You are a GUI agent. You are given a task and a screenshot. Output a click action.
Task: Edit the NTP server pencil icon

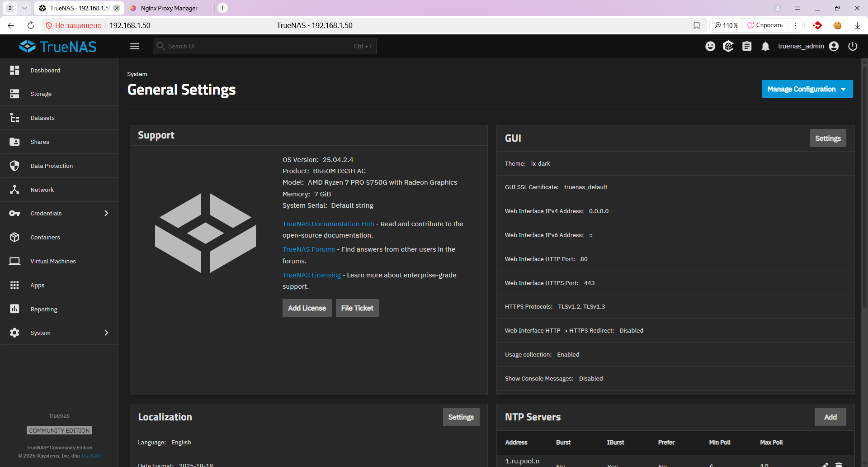tap(825, 464)
